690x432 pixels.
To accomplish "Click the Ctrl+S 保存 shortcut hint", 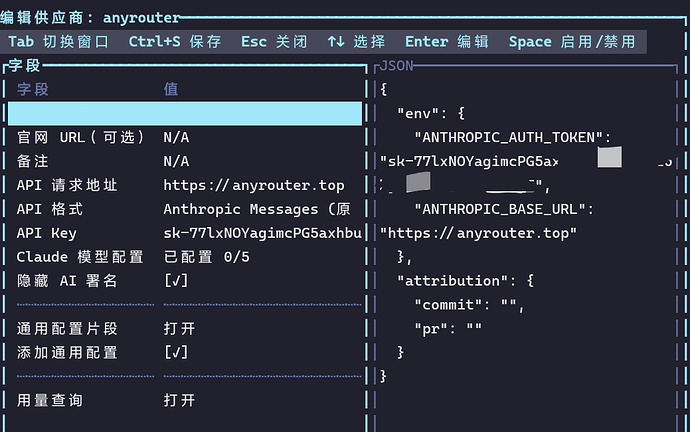I will [175, 42].
